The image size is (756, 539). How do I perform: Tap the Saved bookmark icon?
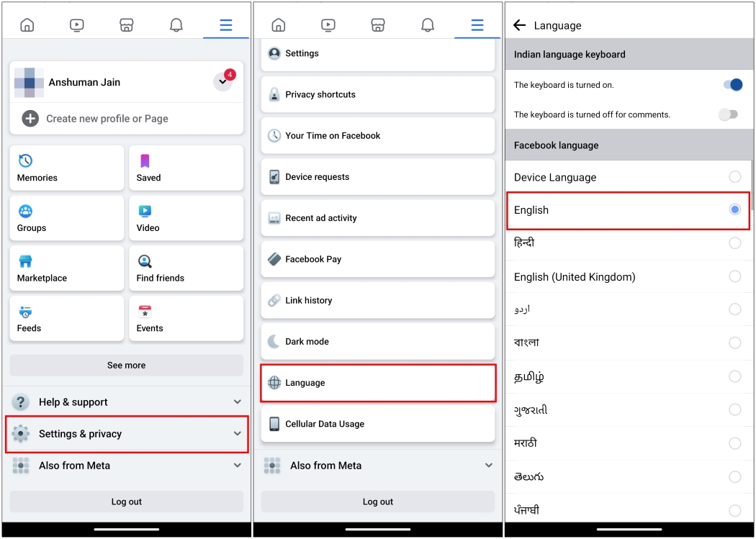pos(145,160)
